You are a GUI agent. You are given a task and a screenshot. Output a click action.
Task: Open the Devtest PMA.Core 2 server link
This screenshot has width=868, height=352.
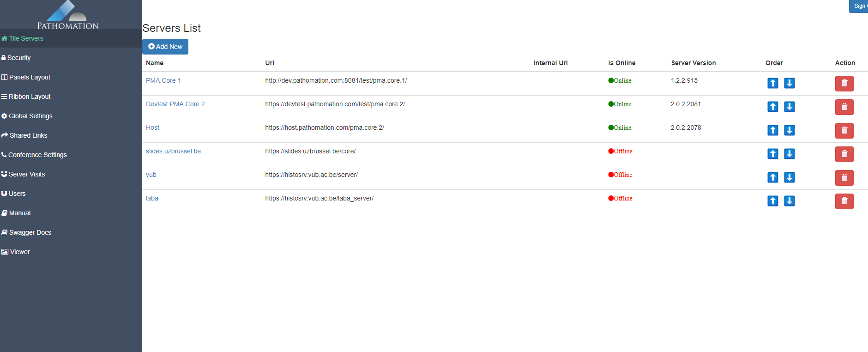[175, 104]
